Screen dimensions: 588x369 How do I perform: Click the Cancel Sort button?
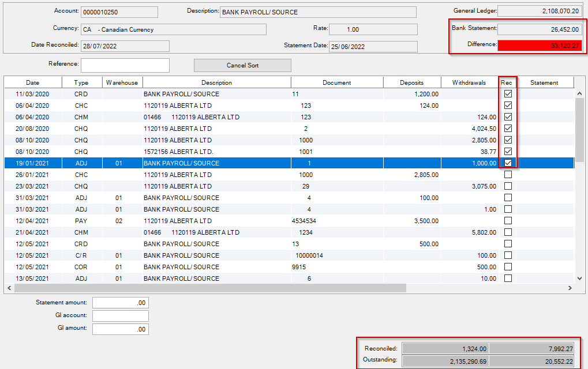tap(242, 65)
